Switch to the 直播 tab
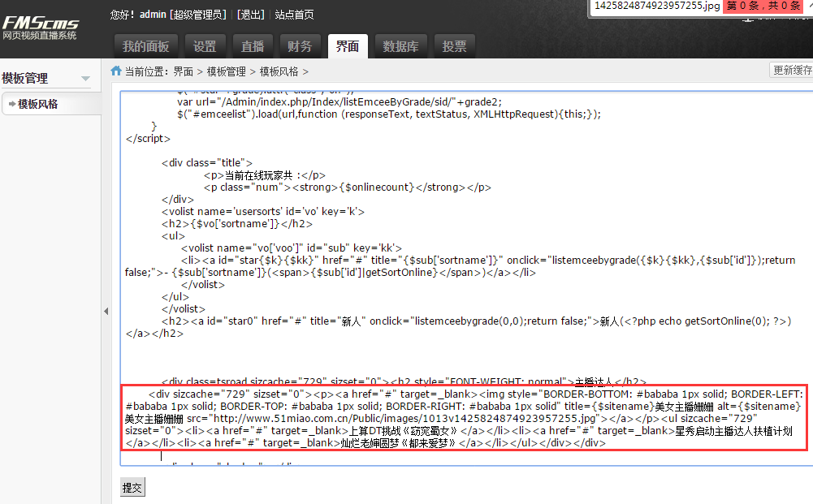813x504 pixels. (253, 46)
